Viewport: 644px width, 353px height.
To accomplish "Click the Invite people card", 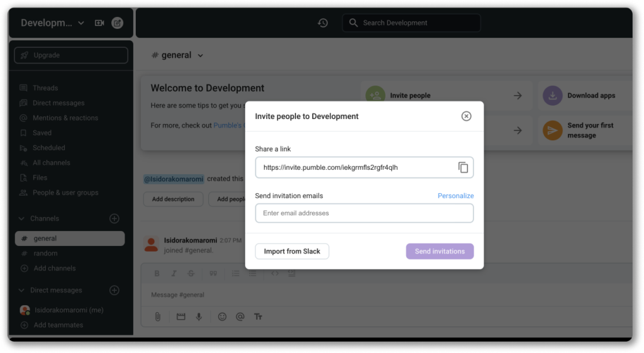I will (447, 96).
